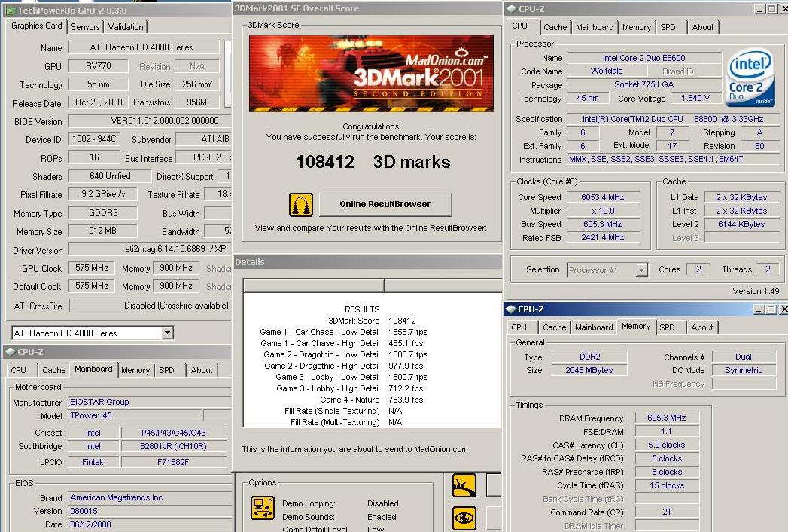Click the Southbridge field 82801JR (ICH10R)
The height and width of the screenshot is (532, 788).
click(x=173, y=446)
